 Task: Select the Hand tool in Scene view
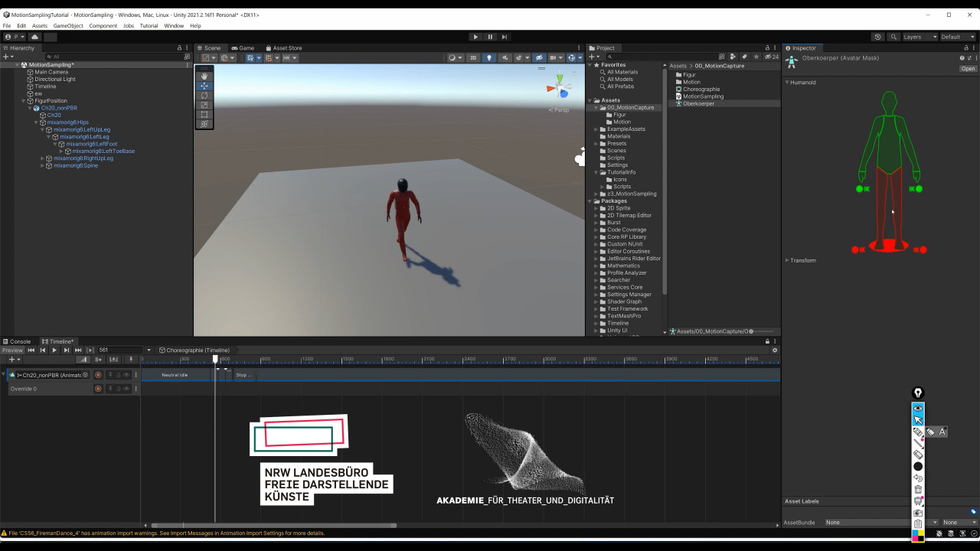pyautogui.click(x=204, y=76)
